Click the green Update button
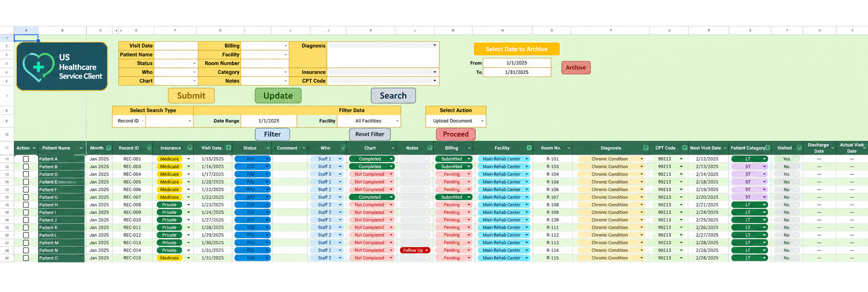The height and width of the screenshot is (292, 868). (x=278, y=96)
